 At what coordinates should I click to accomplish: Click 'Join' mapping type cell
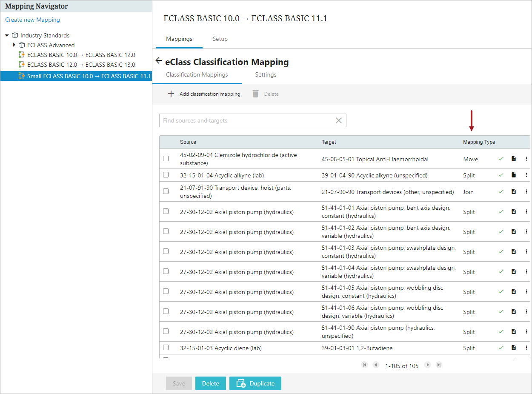tap(468, 192)
